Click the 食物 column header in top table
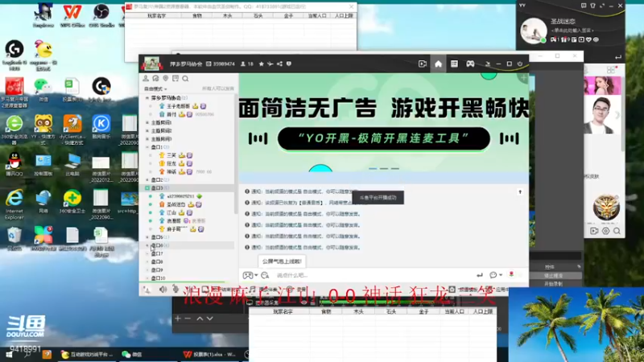 (197, 15)
